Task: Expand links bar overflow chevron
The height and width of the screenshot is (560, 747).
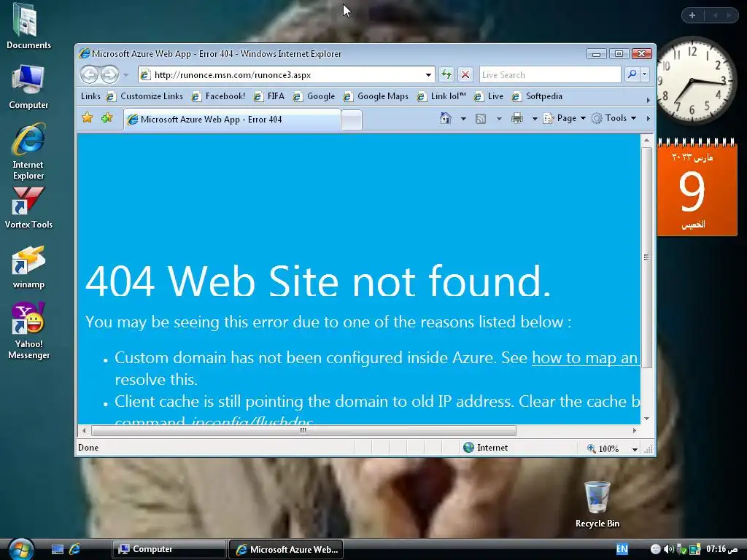Action: (648, 100)
